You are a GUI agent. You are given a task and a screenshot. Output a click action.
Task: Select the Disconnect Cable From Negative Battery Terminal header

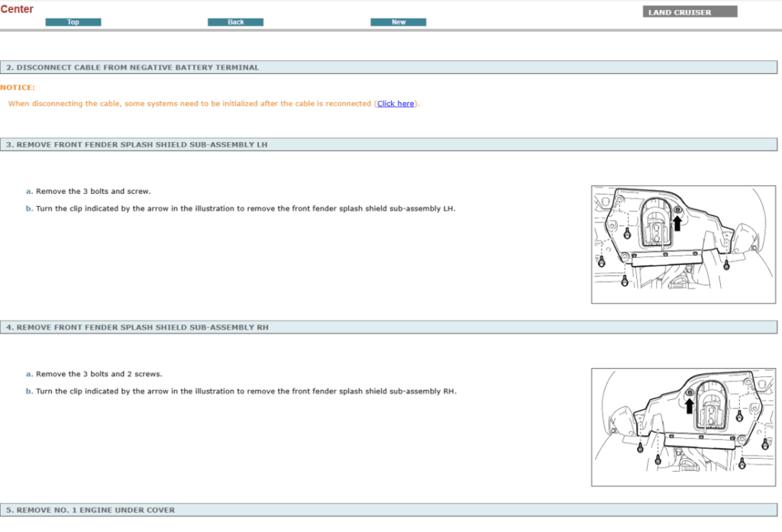click(133, 67)
